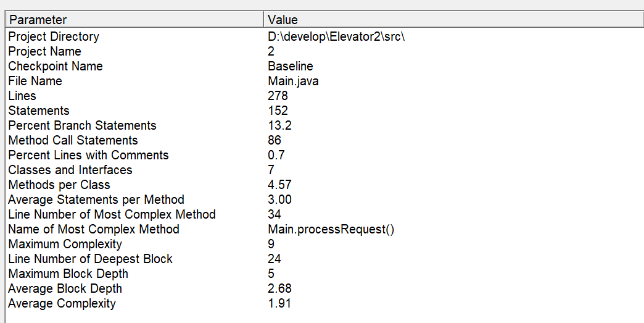Click the D:\develop\Elevator2\src\ path value
644x323 pixels.
pos(336,36)
